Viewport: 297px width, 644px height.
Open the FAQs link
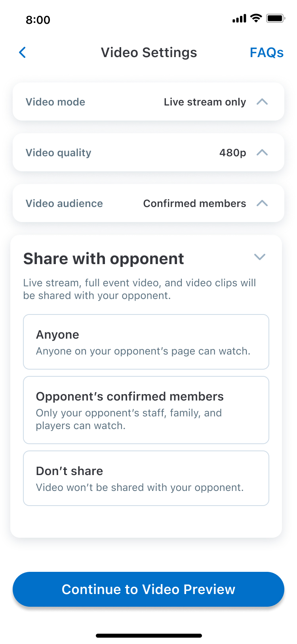point(267,52)
